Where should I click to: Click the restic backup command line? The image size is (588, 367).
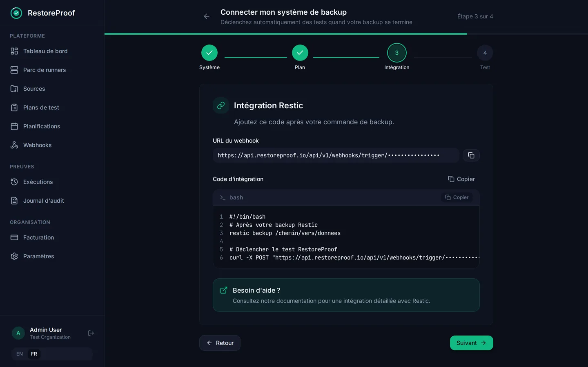[285, 233]
